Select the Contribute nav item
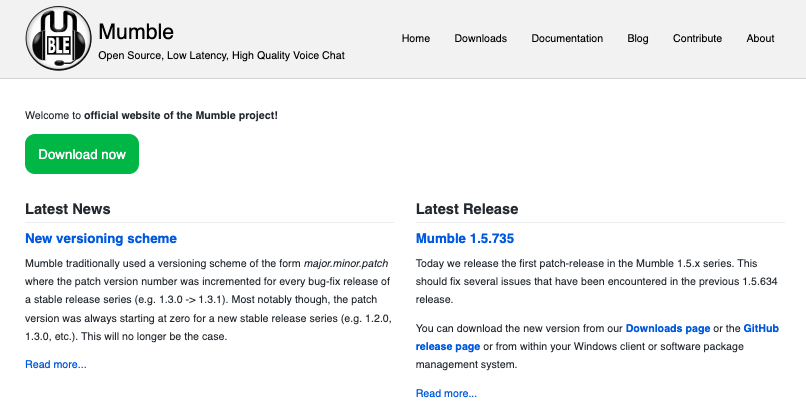Screen dimensions: 806x408 coord(697,39)
